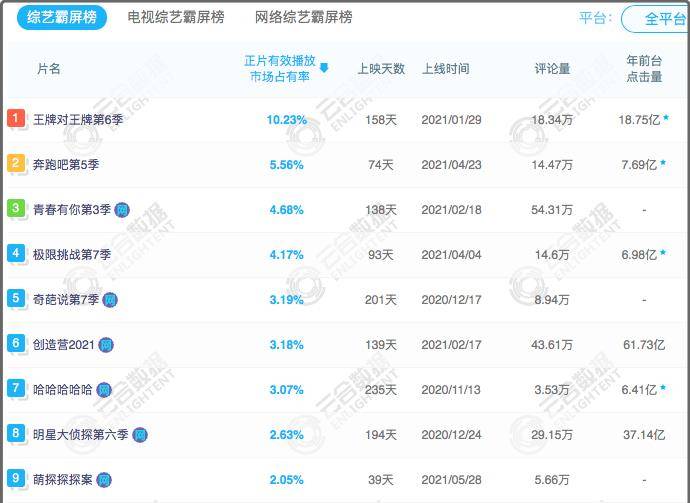
Task: Click the 网 icon beside 青春有你第3季
Action: (122, 210)
